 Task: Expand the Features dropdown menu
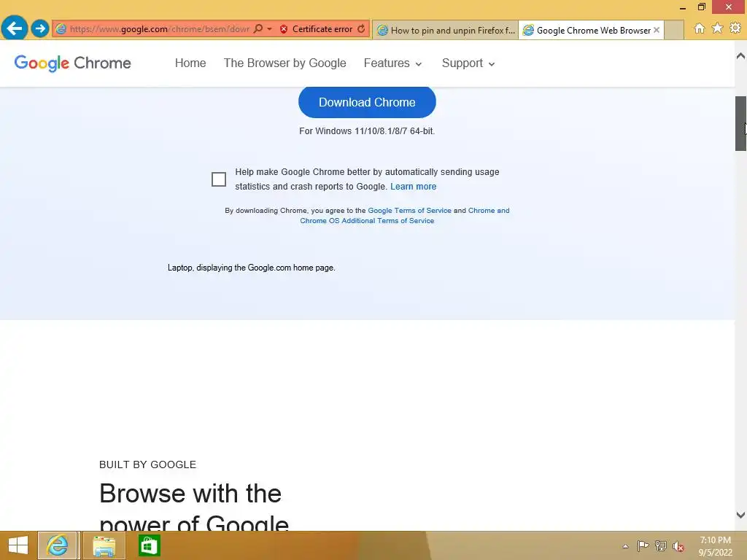tap(392, 63)
